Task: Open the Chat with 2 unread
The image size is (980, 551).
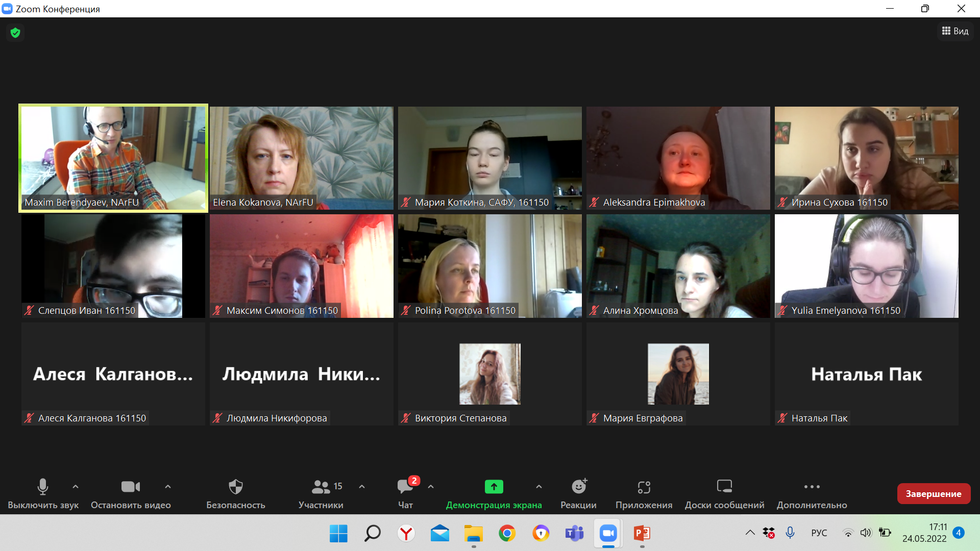Action: [x=405, y=487]
